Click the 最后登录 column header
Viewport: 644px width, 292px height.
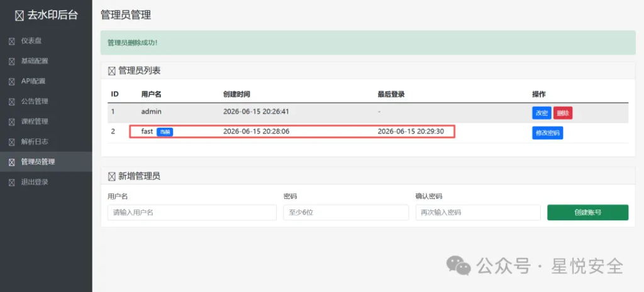point(391,94)
